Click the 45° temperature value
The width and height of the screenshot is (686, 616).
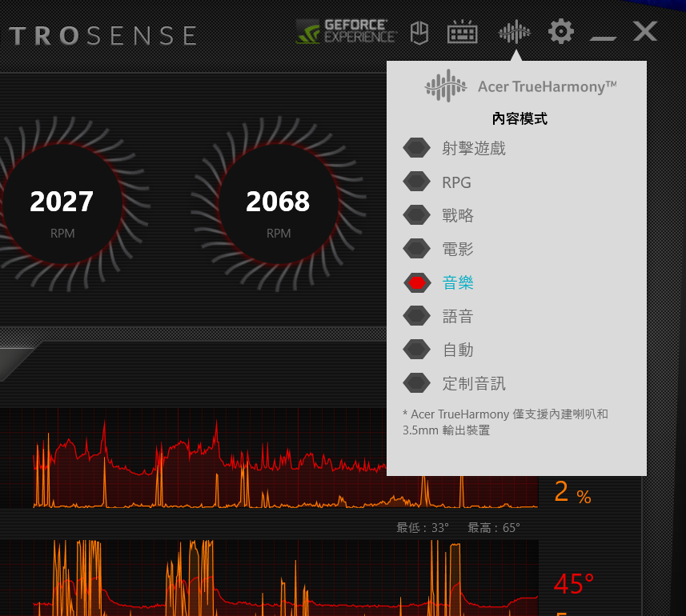point(574,584)
